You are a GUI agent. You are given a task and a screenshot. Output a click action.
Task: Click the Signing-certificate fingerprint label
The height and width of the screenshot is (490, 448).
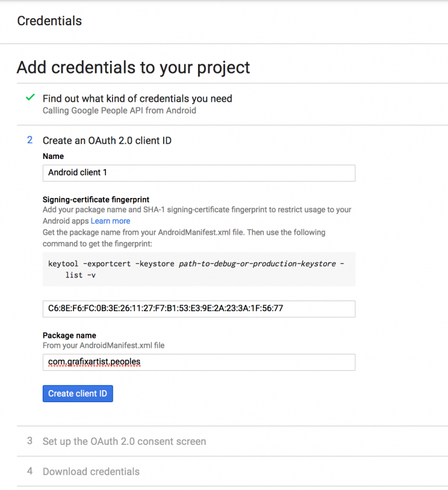[96, 199]
